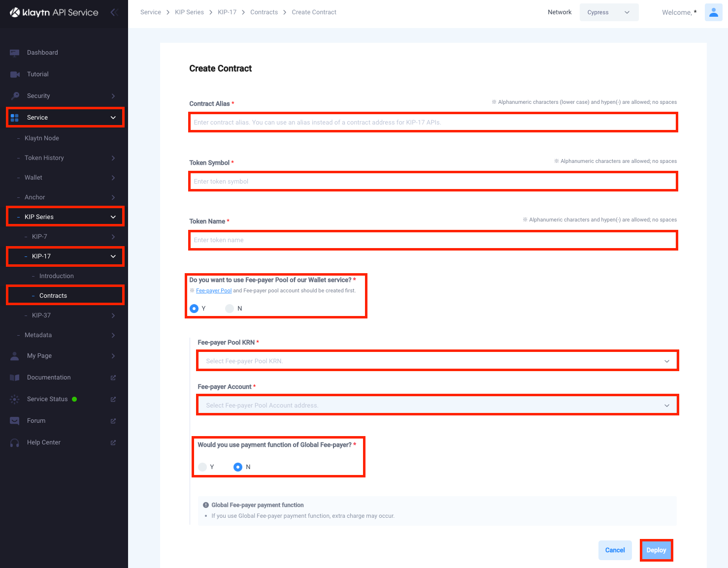Select Y for Global Fee-payer payment
This screenshot has width=728, height=568.
[x=202, y=467]
